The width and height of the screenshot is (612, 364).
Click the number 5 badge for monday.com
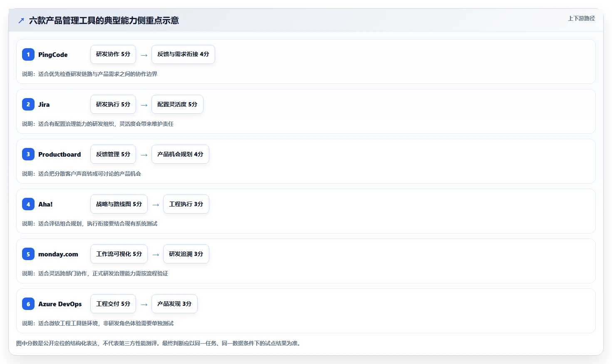28,254
